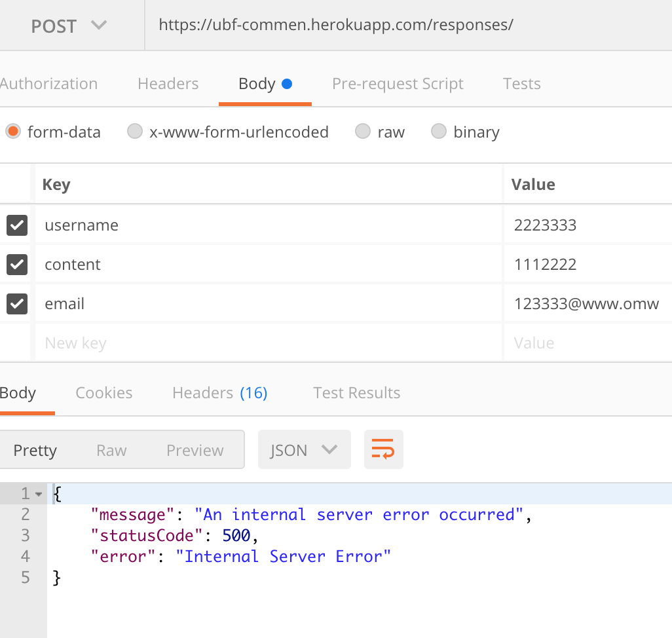View response Cookies

pyautogui.click(x=103, y=392)
